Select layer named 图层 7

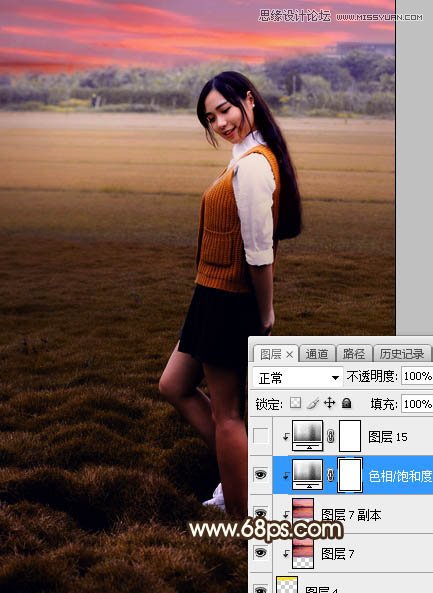tap(337, 554)
